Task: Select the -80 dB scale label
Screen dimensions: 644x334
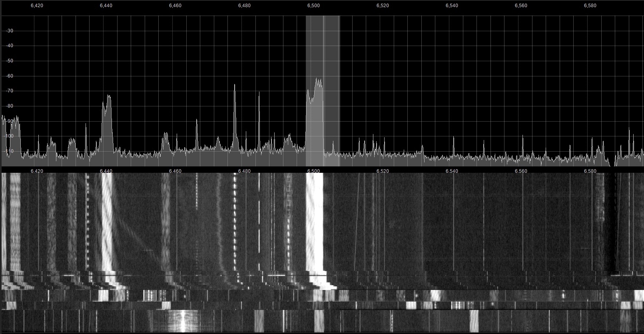Action: pos(10,106)
